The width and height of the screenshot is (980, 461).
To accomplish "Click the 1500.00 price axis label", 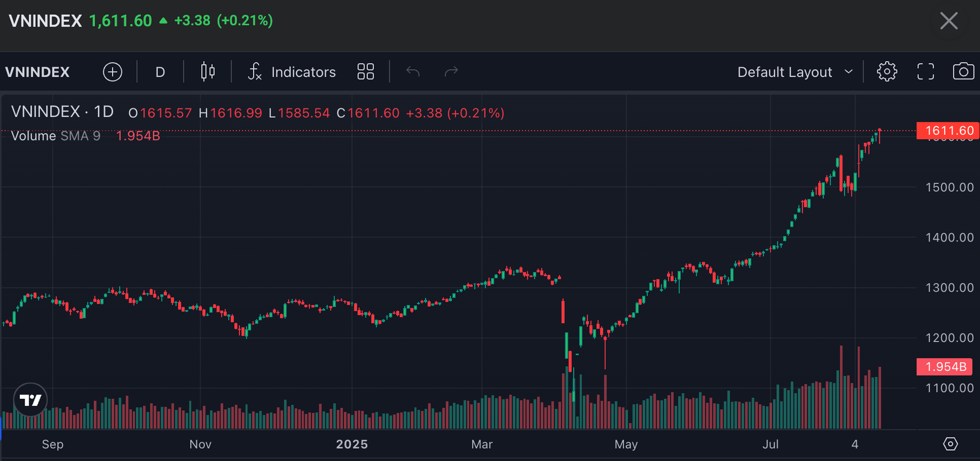I will point(949,187).
